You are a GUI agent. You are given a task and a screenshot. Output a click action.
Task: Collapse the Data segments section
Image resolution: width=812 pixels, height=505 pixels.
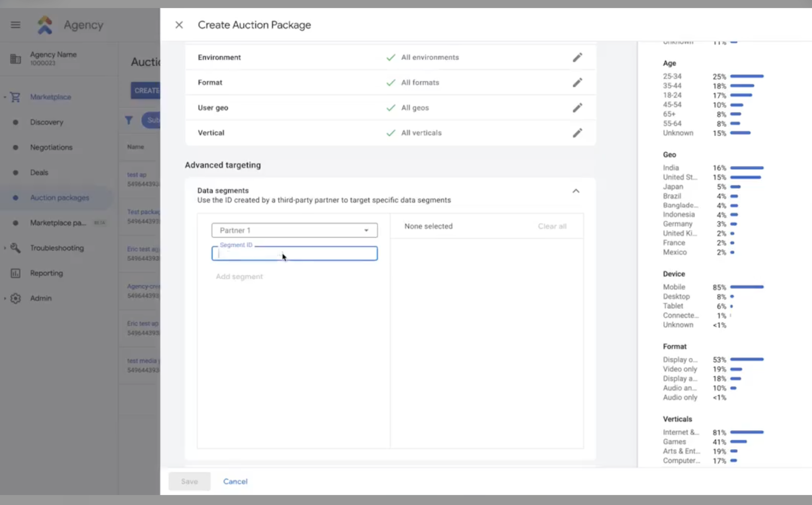click(576, 191)
